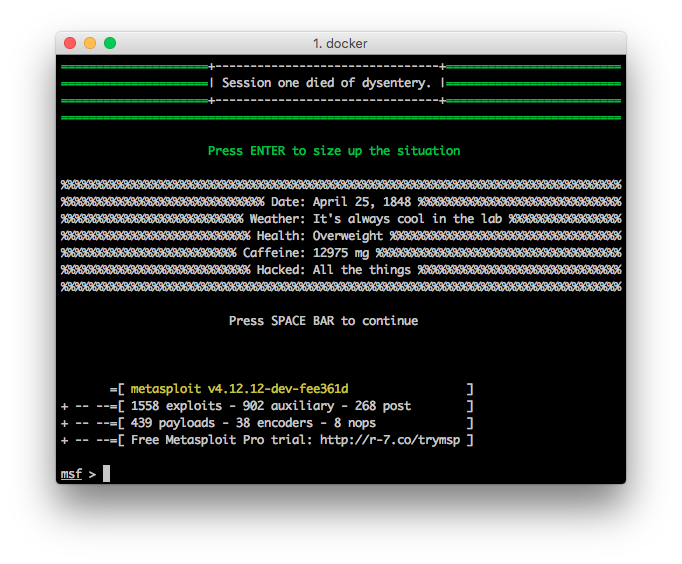
Task: Click the '1558 exploits - 902 auxiliary' line
Action: click(271, 406)
